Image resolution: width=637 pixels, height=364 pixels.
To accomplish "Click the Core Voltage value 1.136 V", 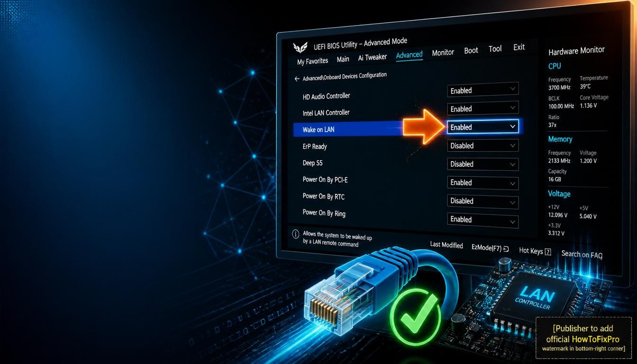I will tap(588, 105).
